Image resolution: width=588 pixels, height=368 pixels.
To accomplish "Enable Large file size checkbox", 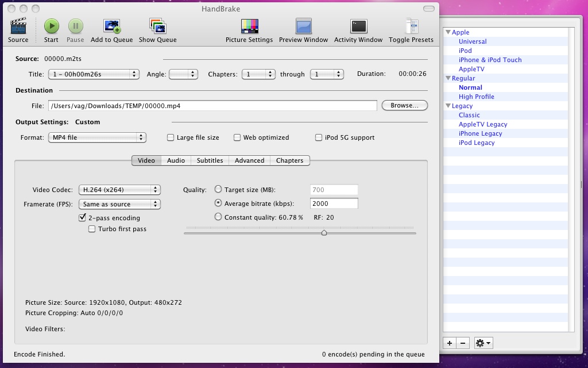I will 170,137.
